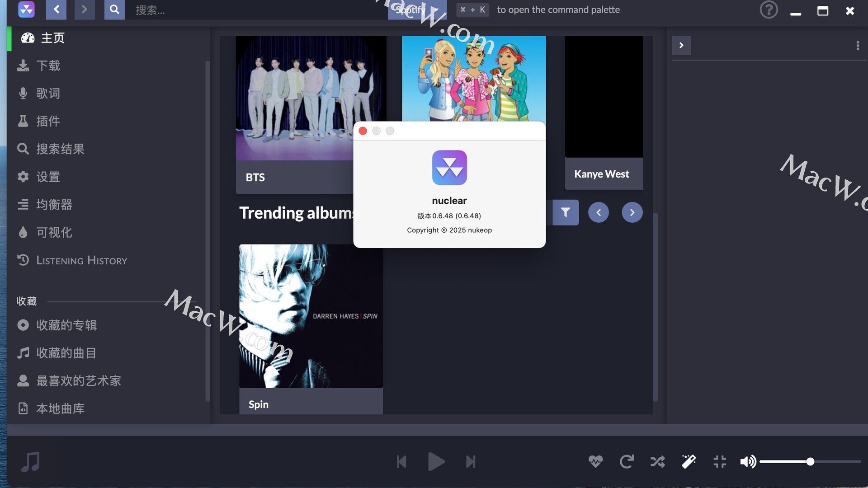Image resolution: width=868 pixels, height=488 pixels.
Task: Open 可视化 visualizer in the sidebar
Action: 108,232
